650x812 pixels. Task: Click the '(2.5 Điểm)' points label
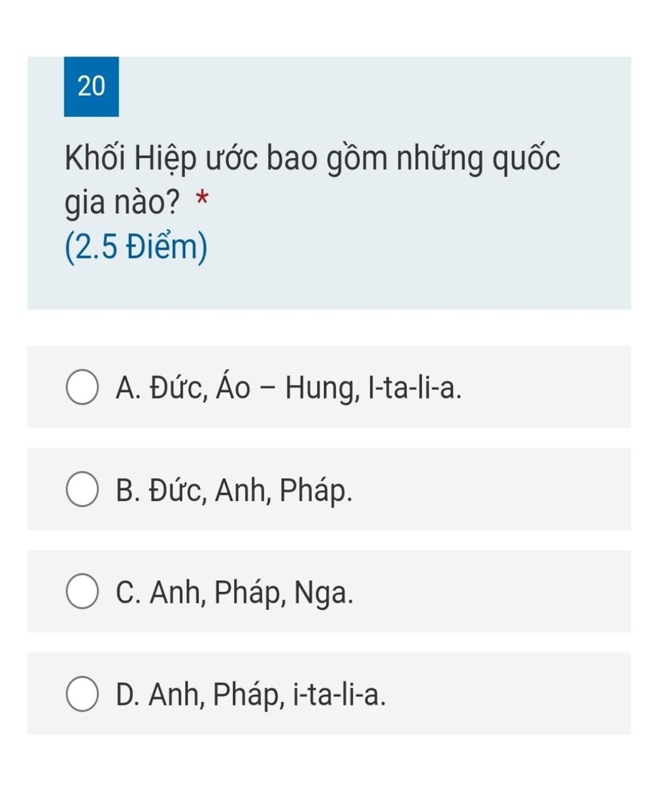136,246
